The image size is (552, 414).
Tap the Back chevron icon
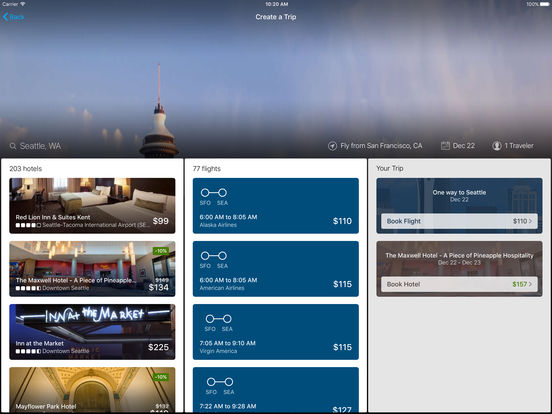click(5, 17)
